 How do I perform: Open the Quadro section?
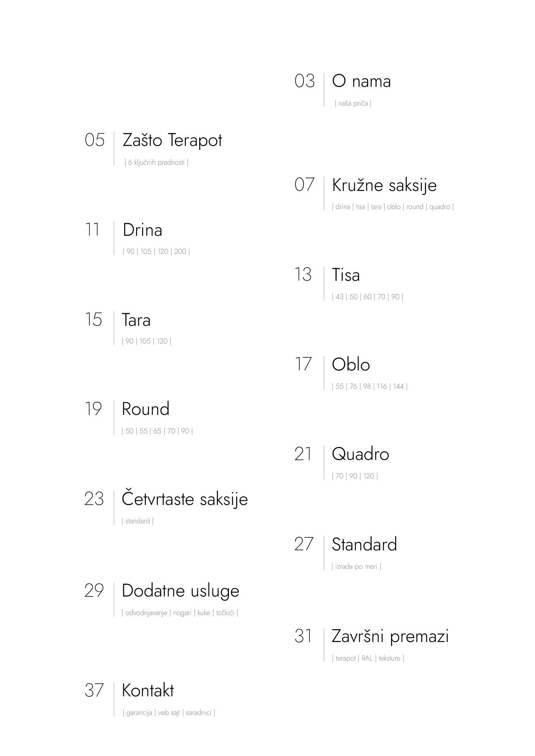[x=360, y=454]
